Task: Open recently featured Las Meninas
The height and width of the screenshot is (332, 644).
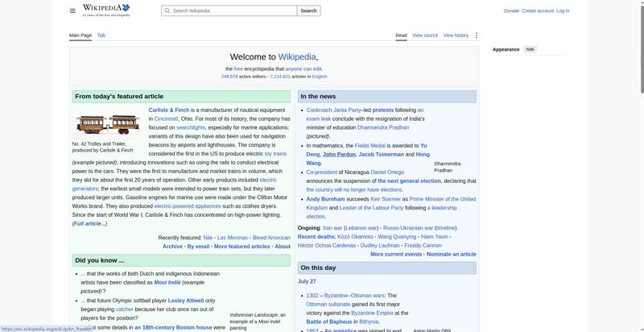Action: (233, 238)
